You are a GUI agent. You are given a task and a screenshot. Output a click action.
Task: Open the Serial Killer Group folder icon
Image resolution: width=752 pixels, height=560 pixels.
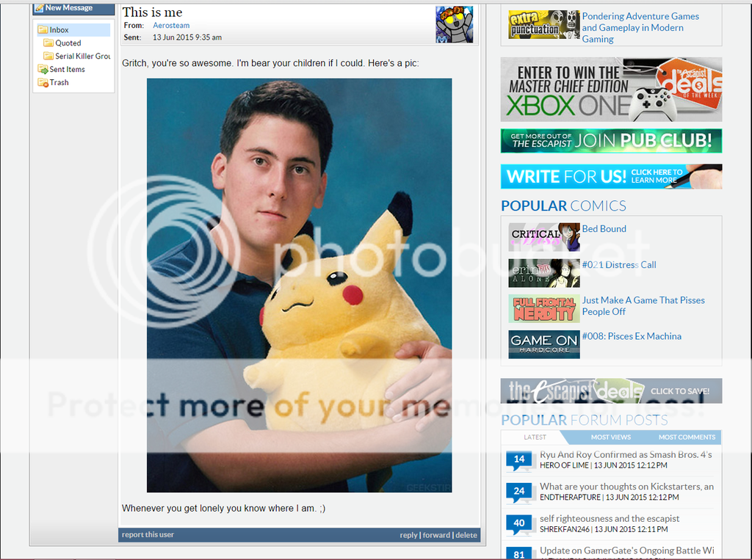[x=48, y=56]
